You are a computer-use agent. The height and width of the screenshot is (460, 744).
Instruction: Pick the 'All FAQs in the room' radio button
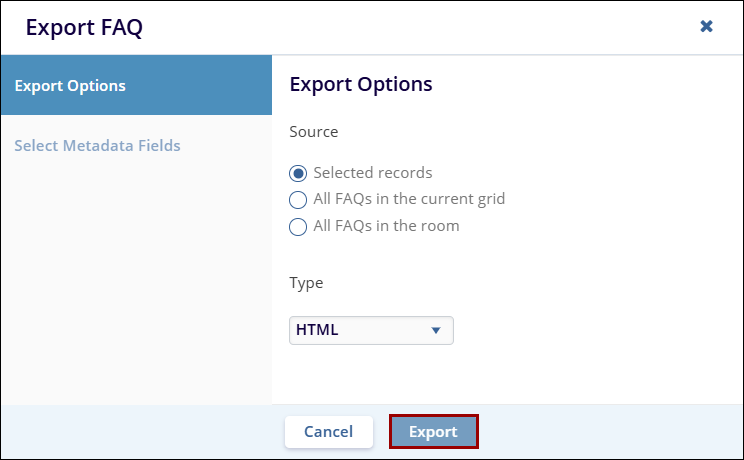click(x=298, y=226)
